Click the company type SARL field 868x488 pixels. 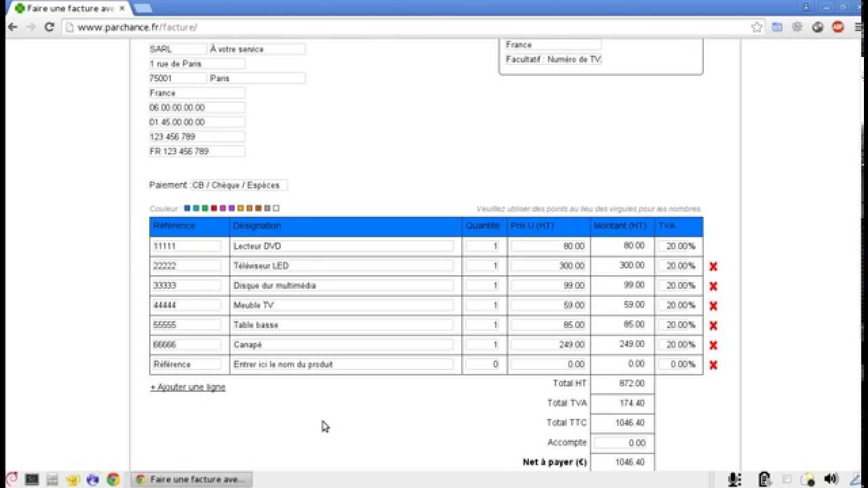click(x=178, y=49)
